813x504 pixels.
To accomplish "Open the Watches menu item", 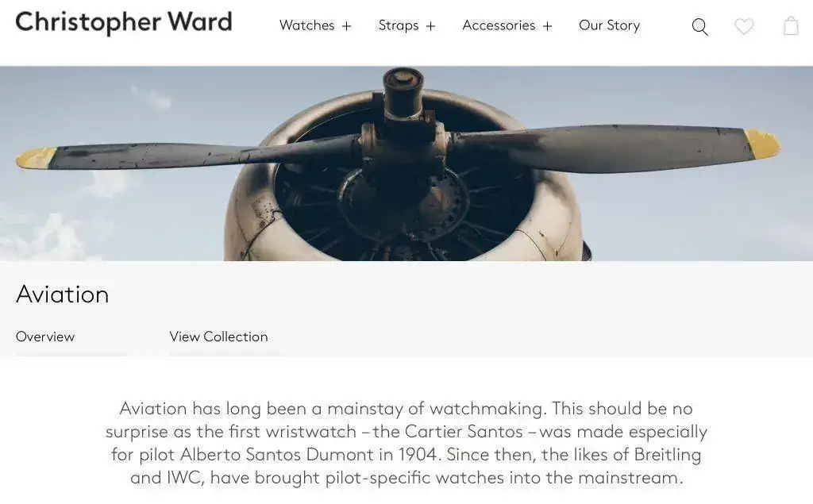I will click(x=307, y=25).
